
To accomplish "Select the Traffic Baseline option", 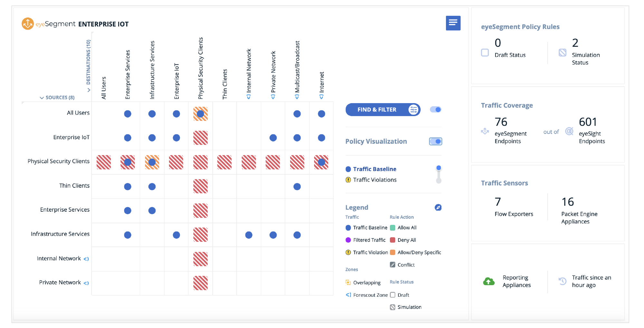I will click(x=371, y=169).
